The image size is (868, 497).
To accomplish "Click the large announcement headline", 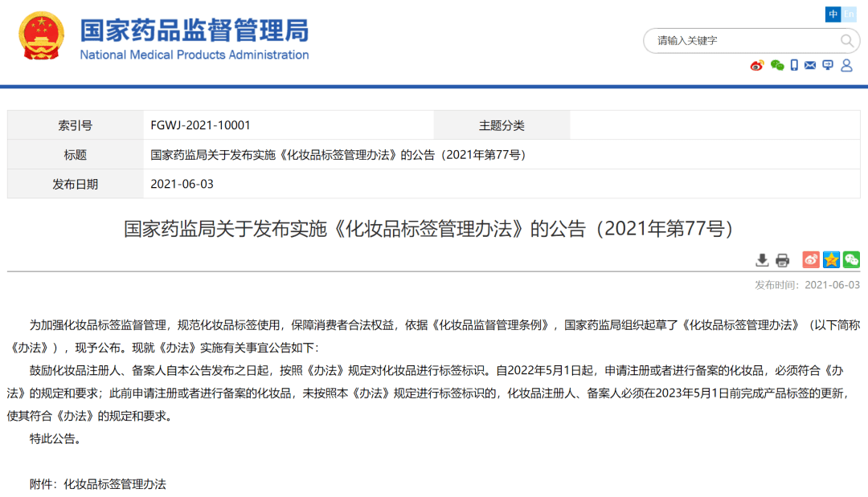I will click(428, 228).
